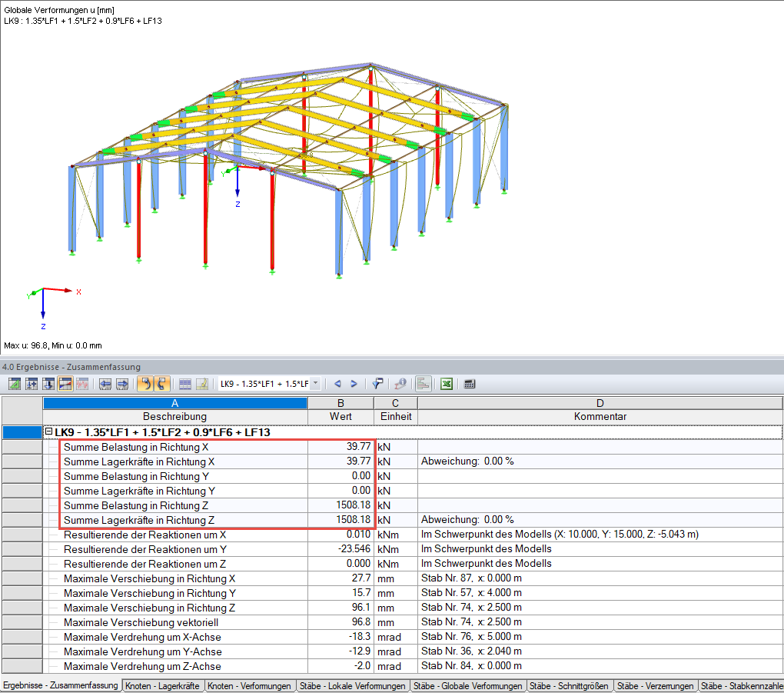Click the grid table toolbar icon
Image resolution: width=784 pixels, height=693 pixels.
185,384
